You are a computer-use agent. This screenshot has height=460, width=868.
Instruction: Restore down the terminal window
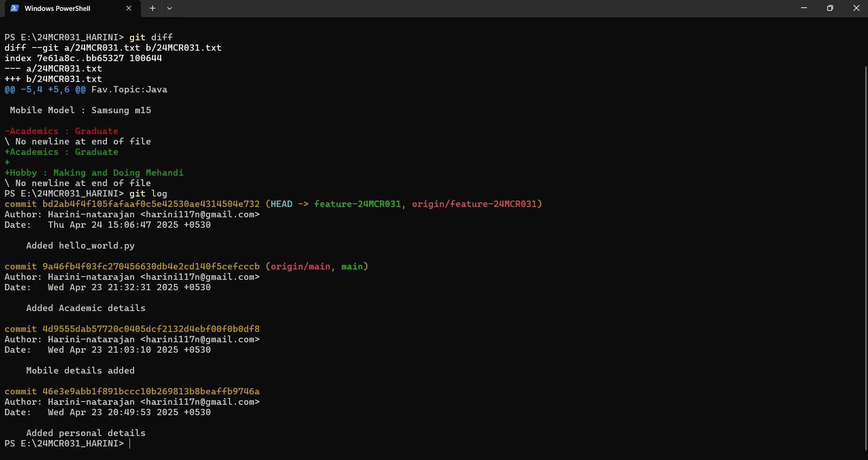coord(830,8)
